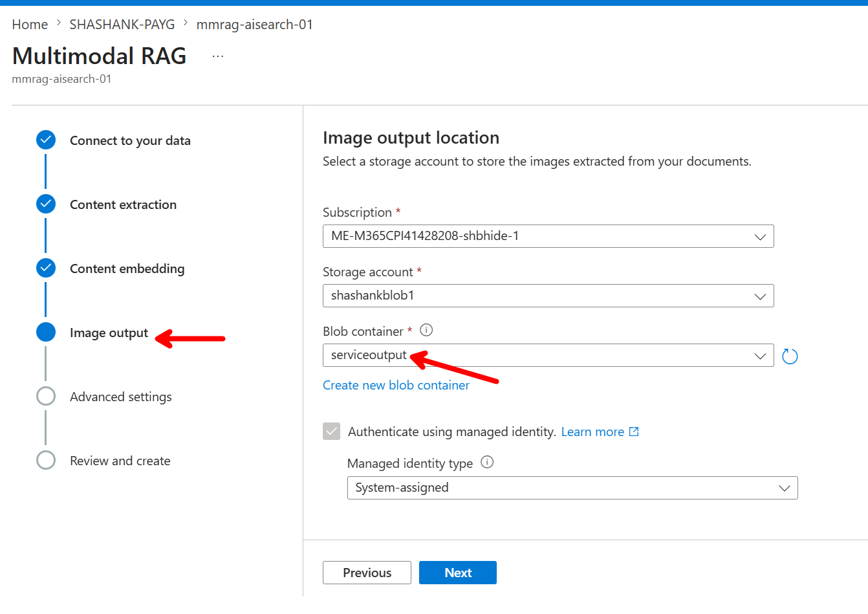Jump to the Advanced settings step
868x614 pixels.
121,397
